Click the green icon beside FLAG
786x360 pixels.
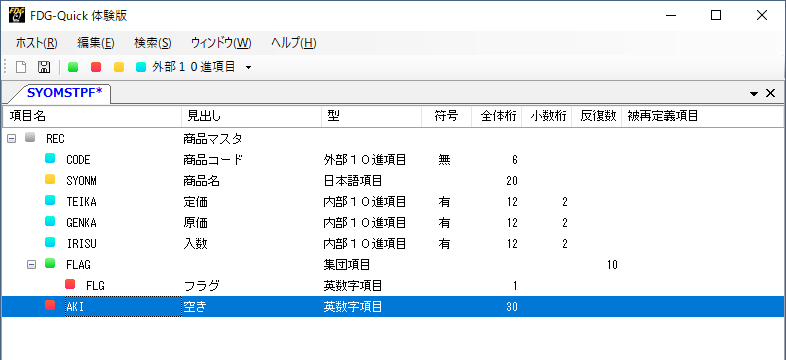click(50, 263)
